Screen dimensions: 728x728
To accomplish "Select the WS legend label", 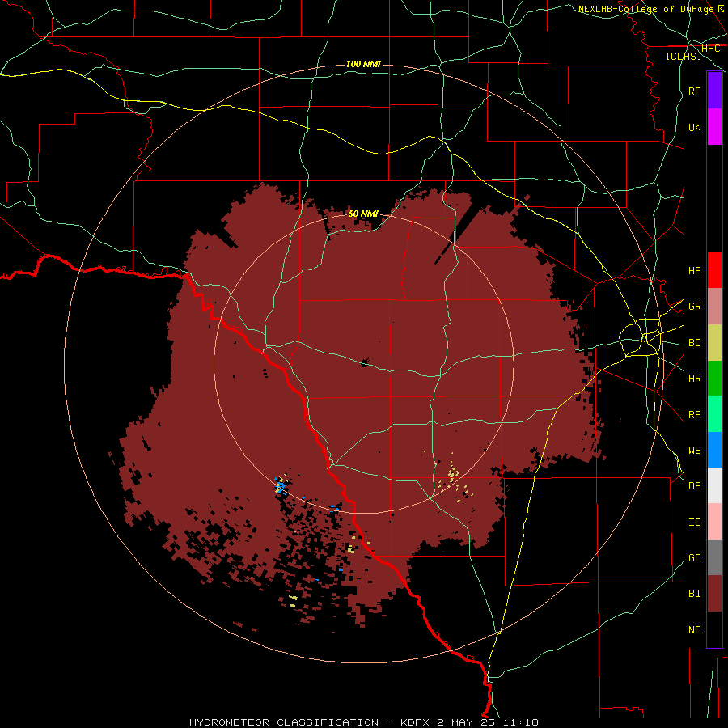I will pos(694,451).
